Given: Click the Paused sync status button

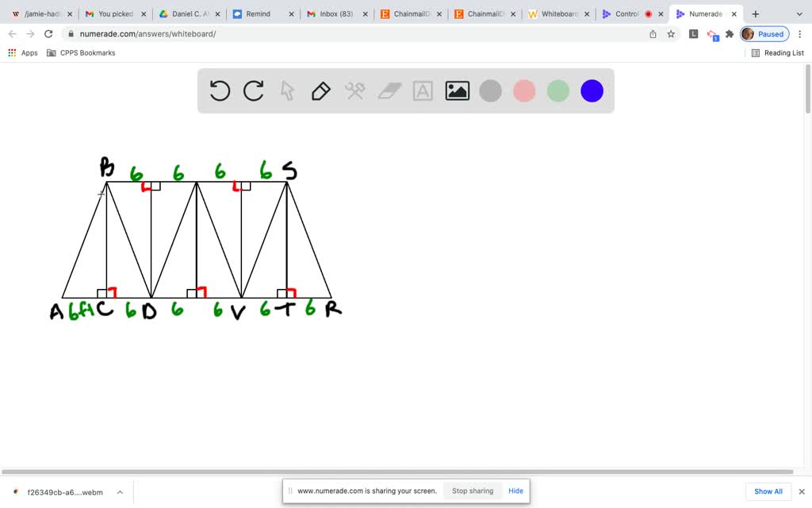Looking at the screenshot, I should (x=764, y=33).
